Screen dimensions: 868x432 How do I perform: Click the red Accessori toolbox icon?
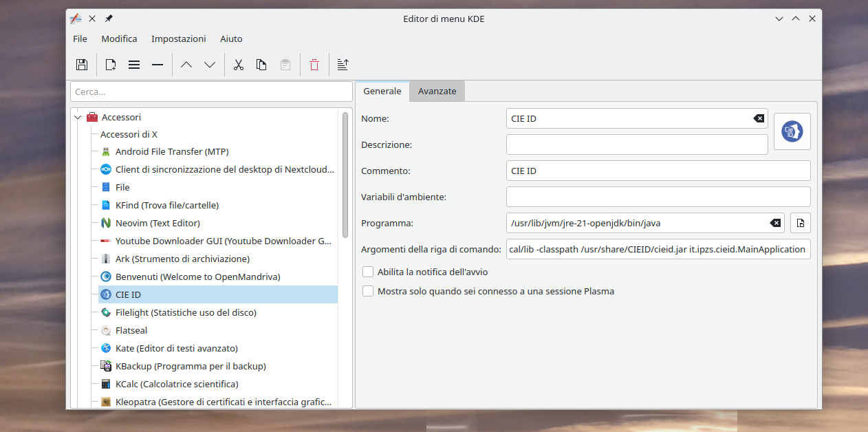pyautogui.click(x=92, y=117)
